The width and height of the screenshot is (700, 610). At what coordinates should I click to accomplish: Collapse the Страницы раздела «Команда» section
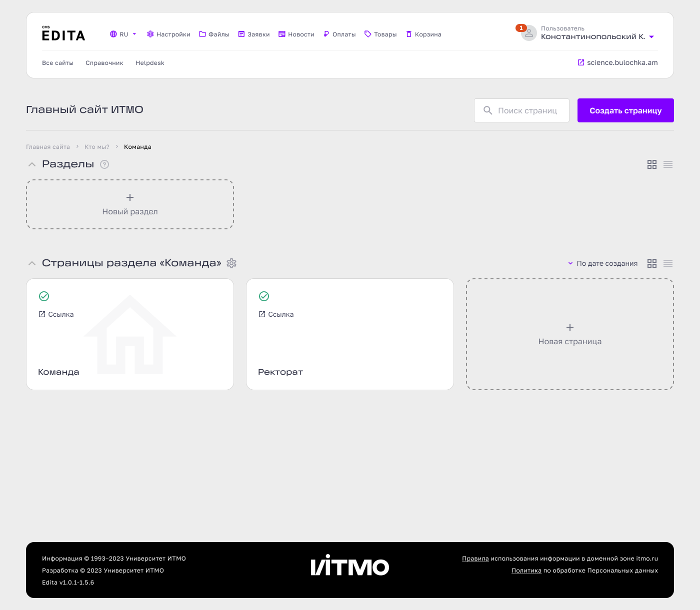pos(32,263)
